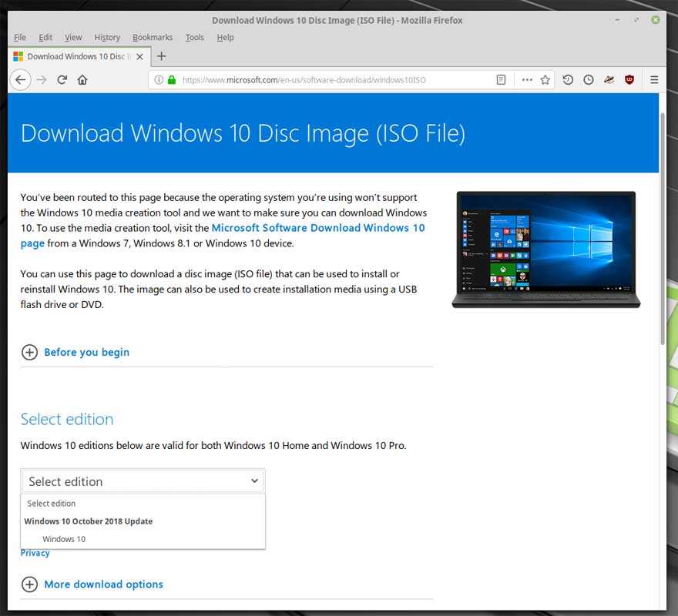This screenshot has width=678, height=616.
Task: Toggle reader view in address bar
Action: pyautogui.click(x=501, y=79)
